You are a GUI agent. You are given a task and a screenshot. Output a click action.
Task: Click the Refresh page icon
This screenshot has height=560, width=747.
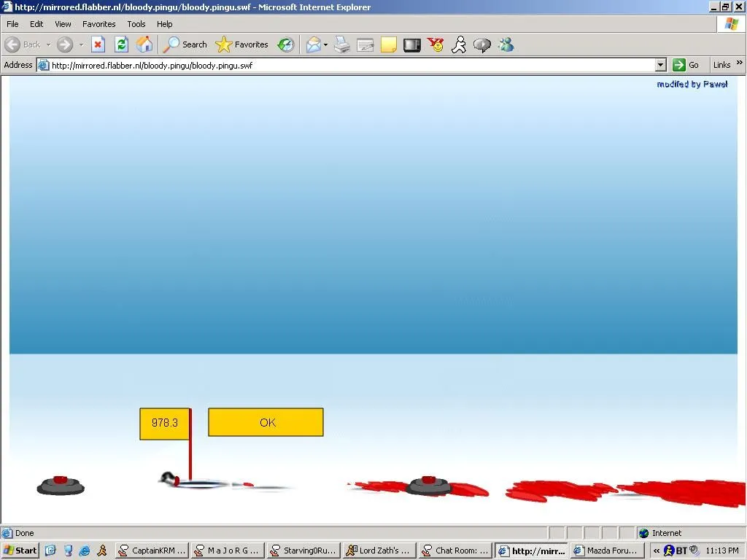pos(121,44)
